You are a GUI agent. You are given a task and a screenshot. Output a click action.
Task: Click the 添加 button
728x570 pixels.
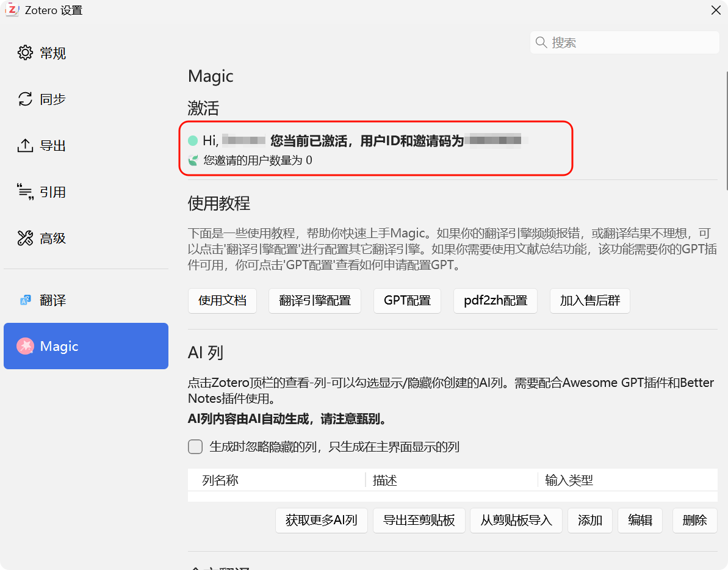(590, 521)
